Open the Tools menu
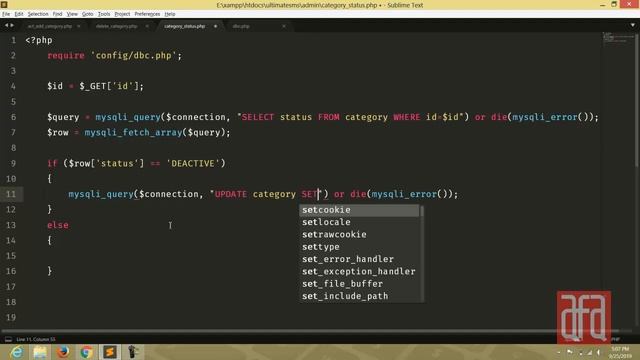Viewport: 640px width, 360px height. coord(104,14)
